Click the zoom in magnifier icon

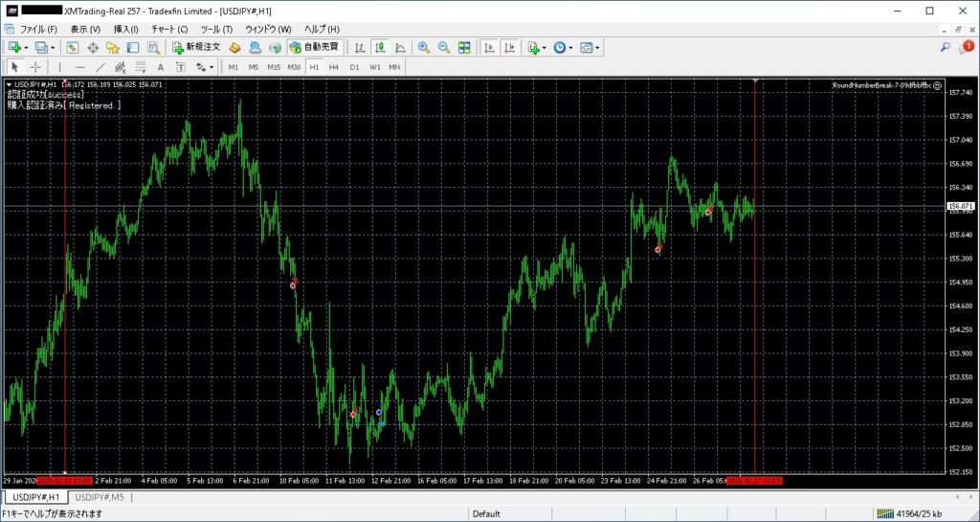(423, 47)
